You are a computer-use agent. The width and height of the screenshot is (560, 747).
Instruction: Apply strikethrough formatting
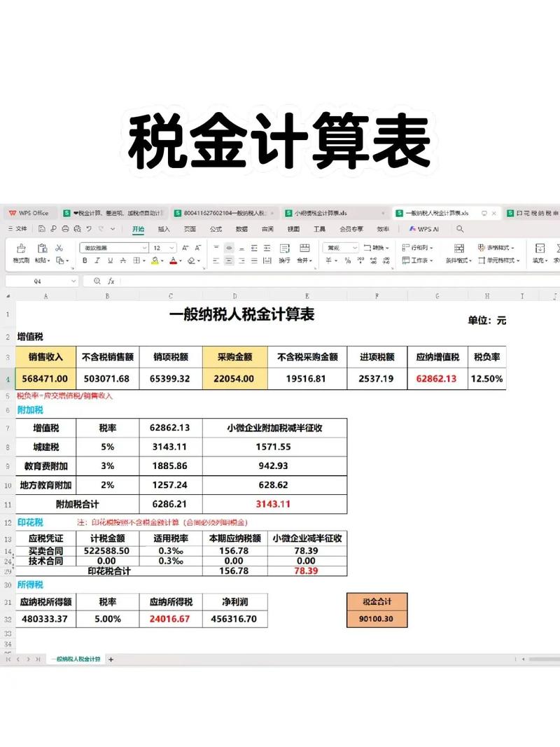pyautogui.click(x=122, y=260)
